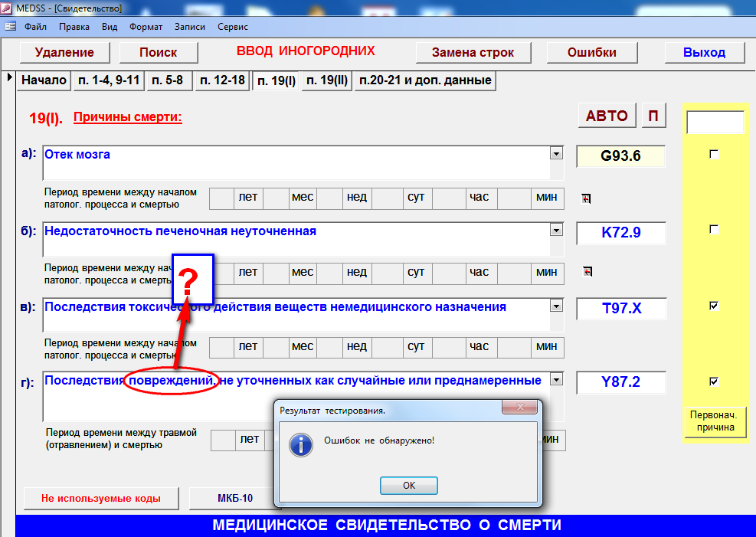Click the record selector arrow beside Начало tab
Screen dimensions: 756x537
[x=9, y=77]
